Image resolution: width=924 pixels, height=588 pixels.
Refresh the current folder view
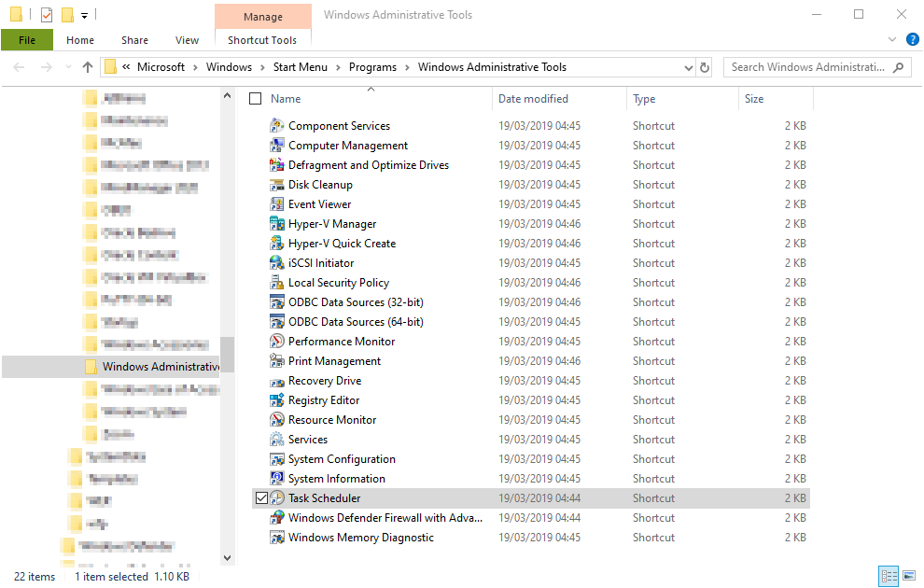point(704,67)
